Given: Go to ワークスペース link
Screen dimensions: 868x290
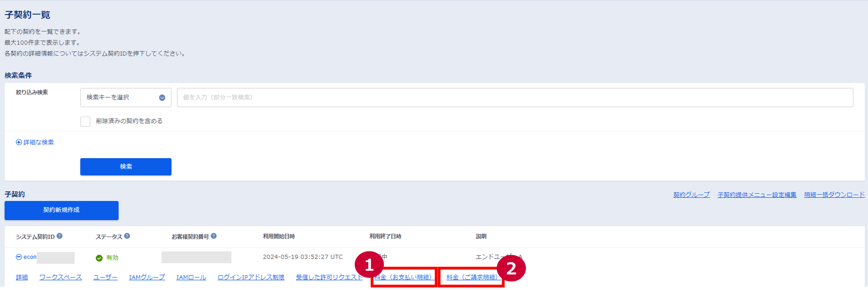Looking at the screenshot, I should [61, 277].
